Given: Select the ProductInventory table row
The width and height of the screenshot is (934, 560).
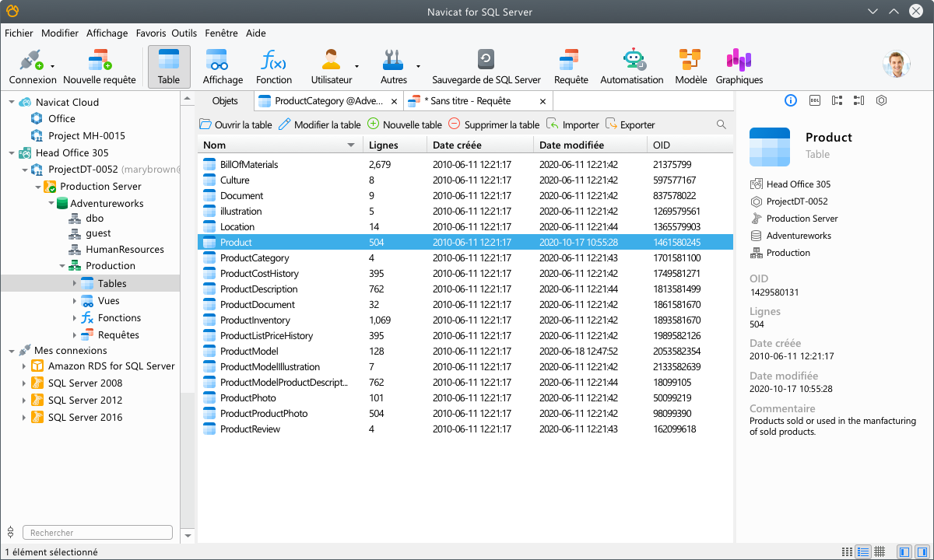Looking at the screenshot, I should (465, 320).
